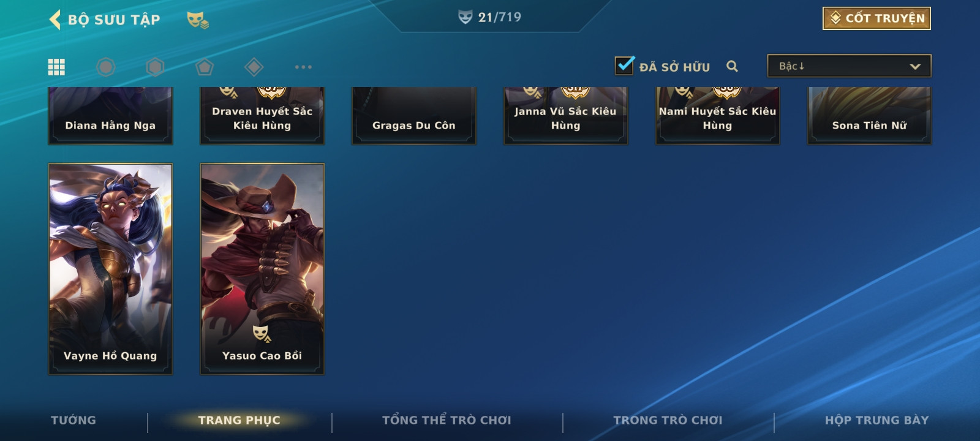Click the Cốt Truyện button
980x441 pixels.
876,18
